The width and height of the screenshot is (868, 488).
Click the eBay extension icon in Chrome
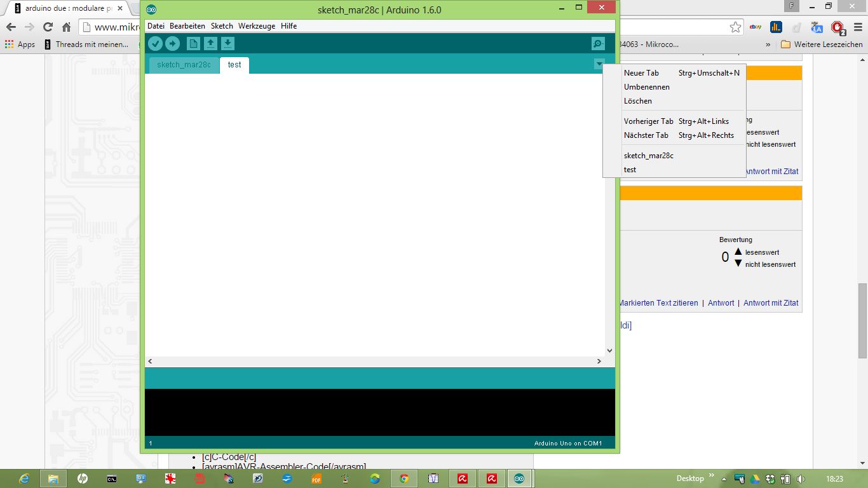coord(756,27)
